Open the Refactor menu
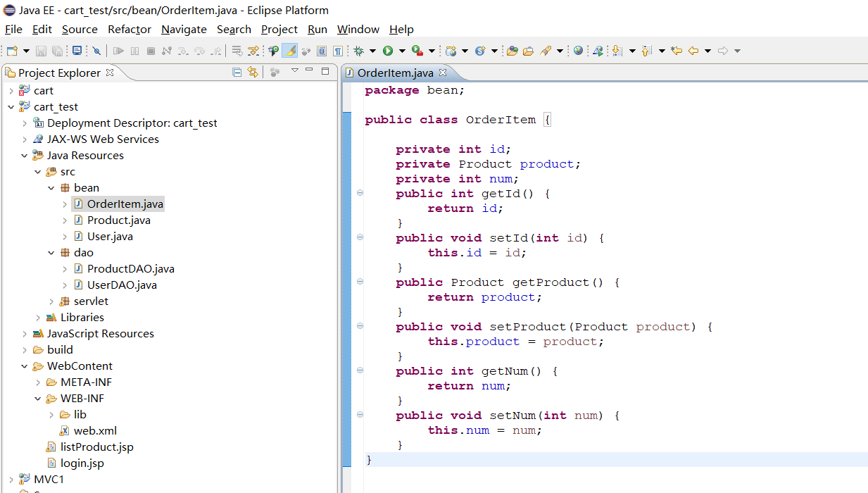The width and height of the screenshot is (868, 493). [130, 30]
